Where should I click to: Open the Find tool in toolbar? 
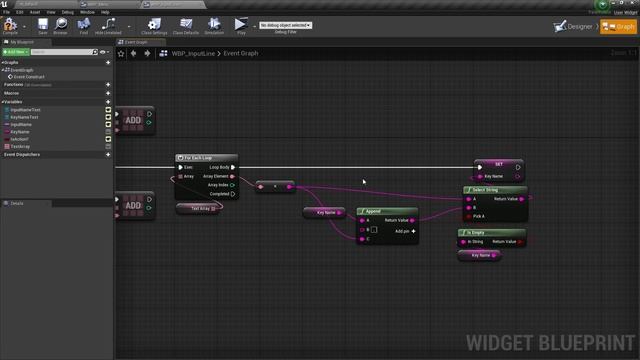(x=84, y=25)
